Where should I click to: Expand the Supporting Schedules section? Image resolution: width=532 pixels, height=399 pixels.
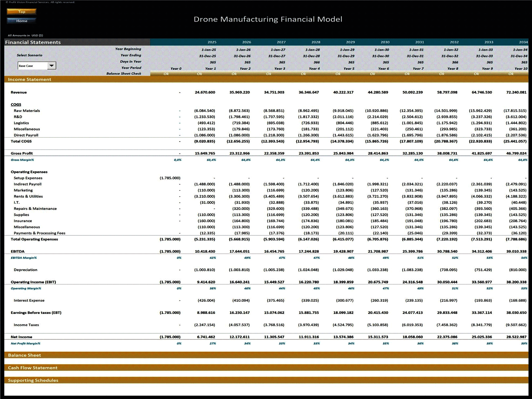(266, 380)
